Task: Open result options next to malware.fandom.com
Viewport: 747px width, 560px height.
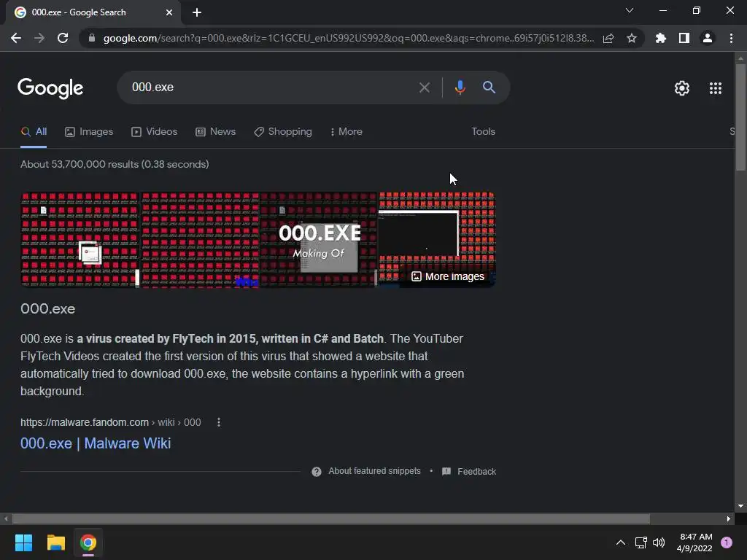Action: pyautogui.click(x=219, y=422)
